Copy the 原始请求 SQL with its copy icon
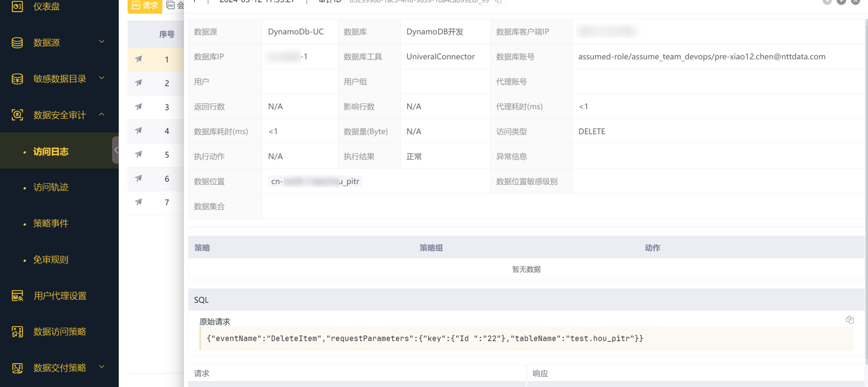The image size is (868, 387). [x=850, y=319]
